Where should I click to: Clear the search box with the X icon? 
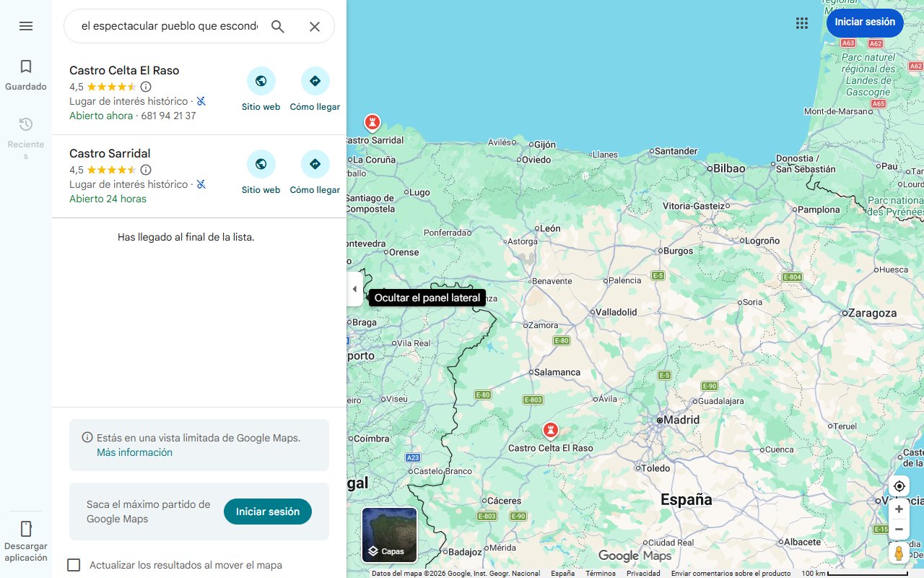(x=315, y=26)
